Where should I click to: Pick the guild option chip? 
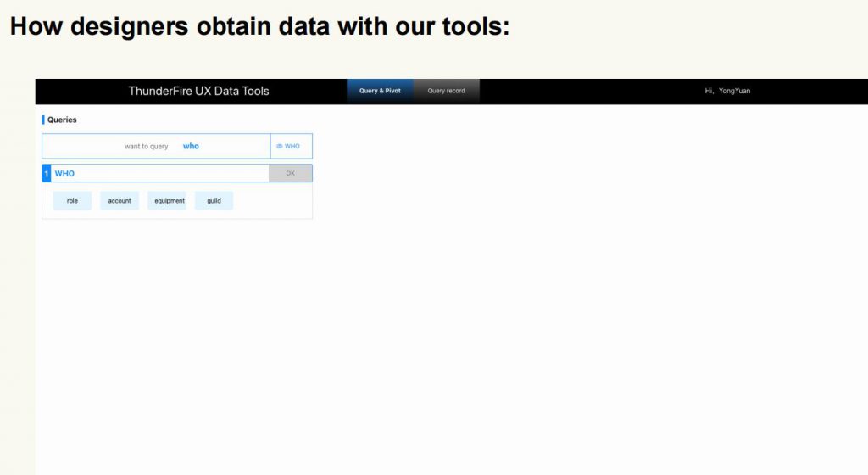[214, 200]
